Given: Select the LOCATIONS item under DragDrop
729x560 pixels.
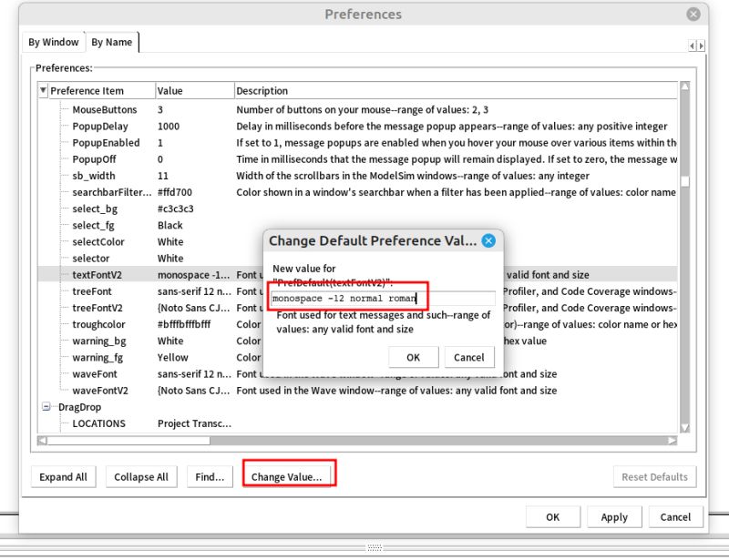Looking at the screenshot, I should tap(98, 423).
